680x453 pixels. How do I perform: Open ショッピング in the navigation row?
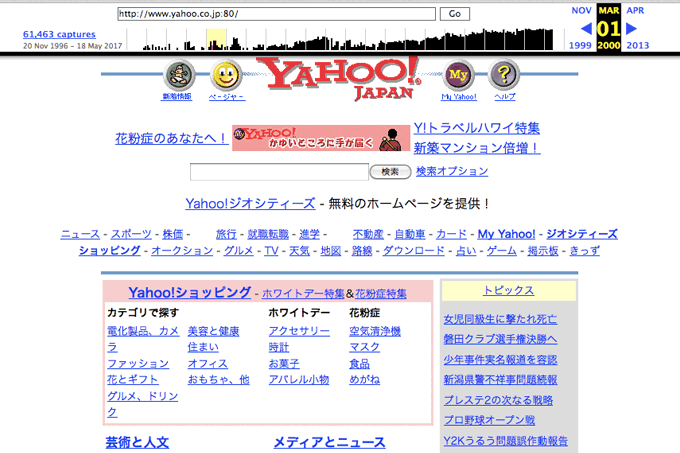(110, 251)
